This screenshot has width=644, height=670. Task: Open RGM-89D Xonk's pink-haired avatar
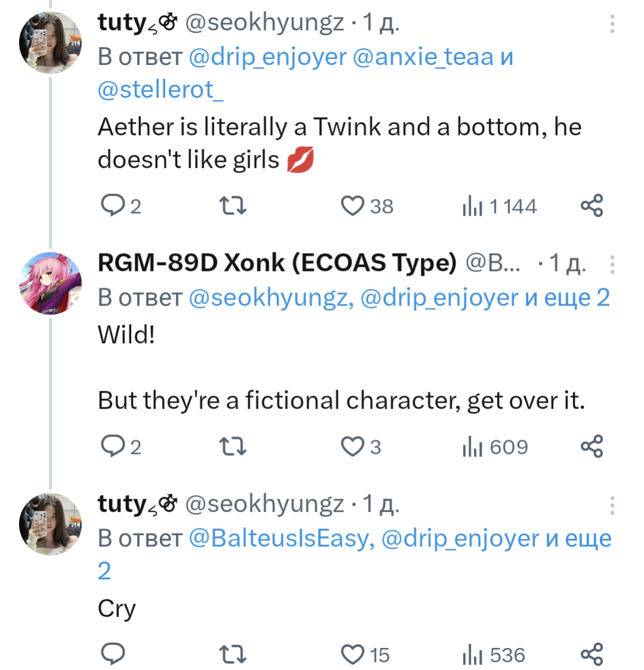click(51, 282)
